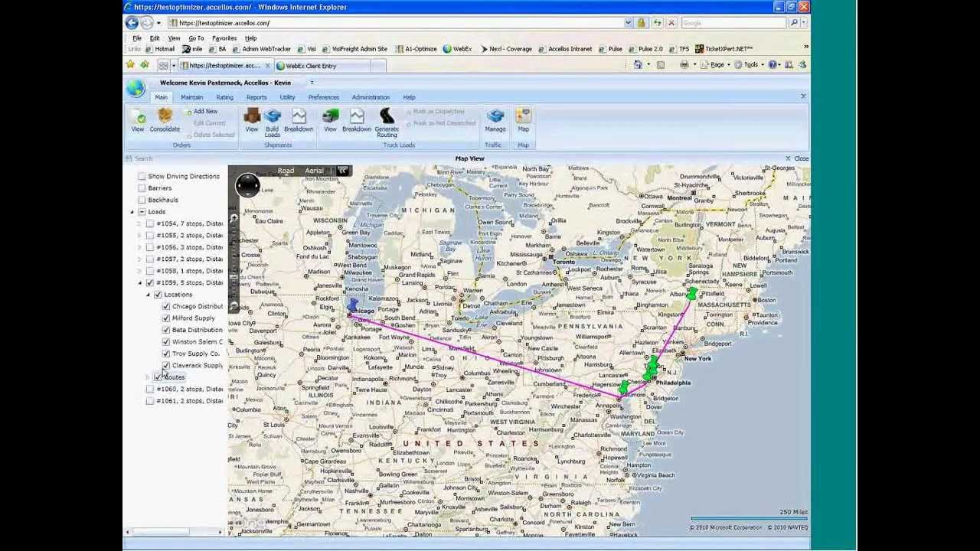Switch to the Maintain ribbon tab

click(191, 97)
